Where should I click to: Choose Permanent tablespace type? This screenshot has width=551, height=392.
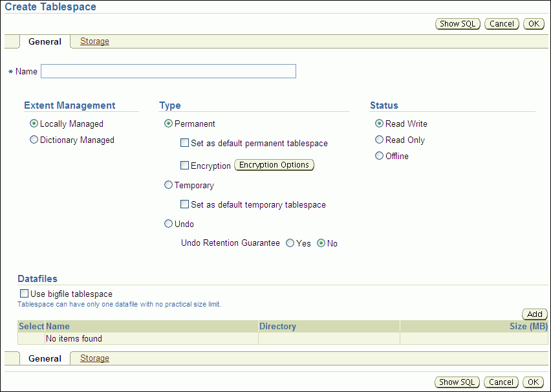pyautogui.click(x=169, y=124)
